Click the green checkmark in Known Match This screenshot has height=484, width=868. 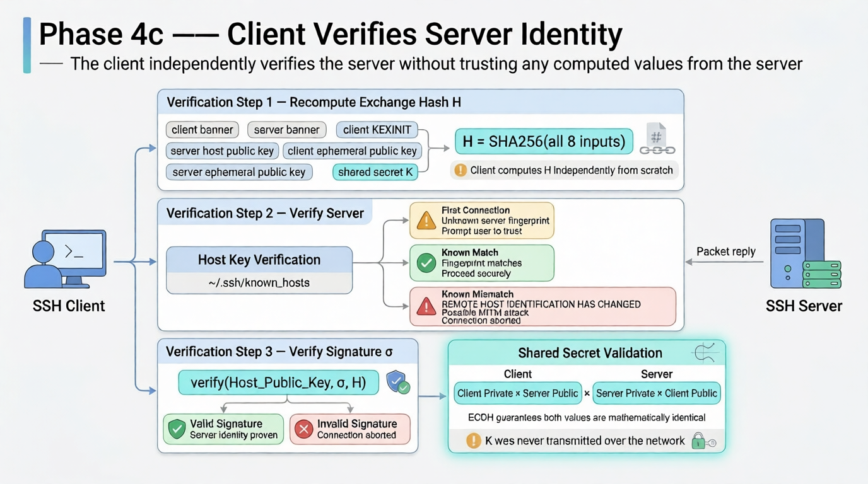click(x=426, y=263)
